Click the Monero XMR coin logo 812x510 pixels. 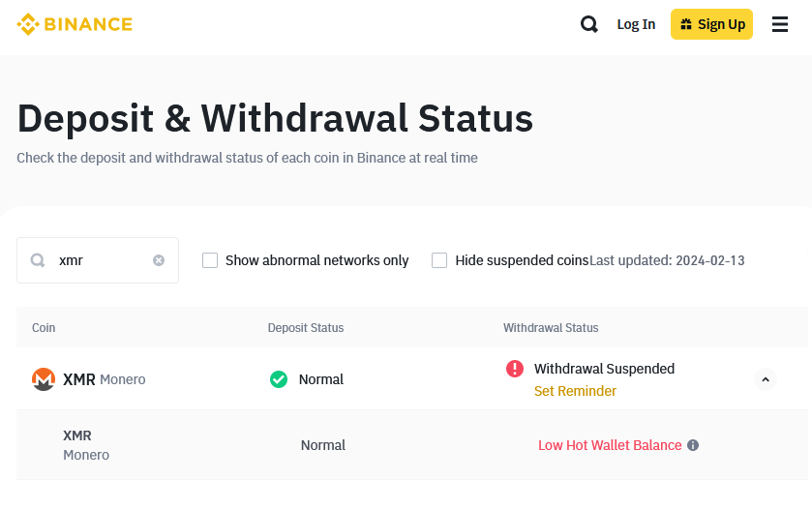(44, 379)
